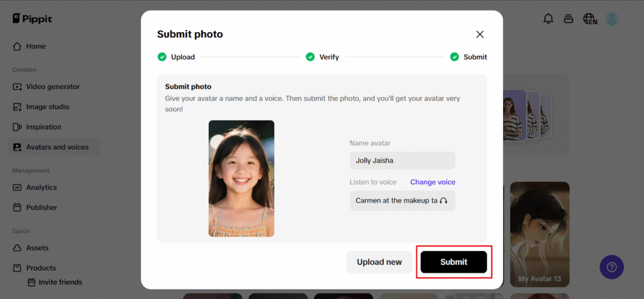Click the Submit step label in stepper
The width and height of the screenshot is (644, 299).
click(x=475, y=57)
